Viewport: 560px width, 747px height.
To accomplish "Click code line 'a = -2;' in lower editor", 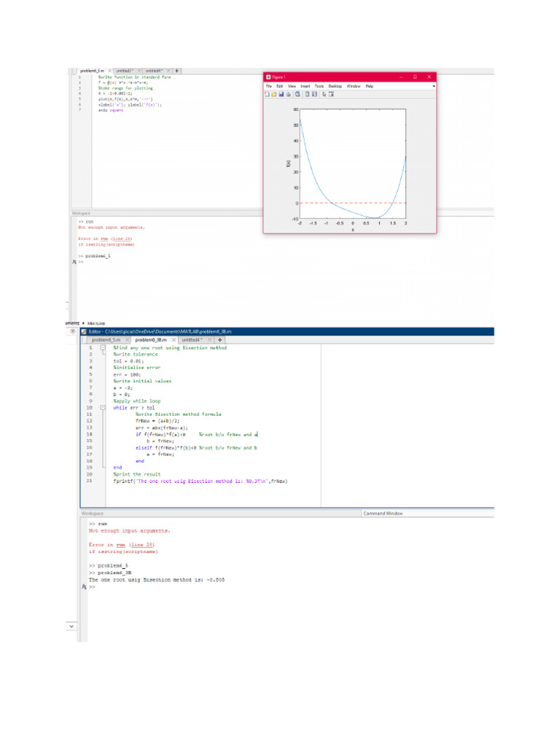I will (122, 388).
